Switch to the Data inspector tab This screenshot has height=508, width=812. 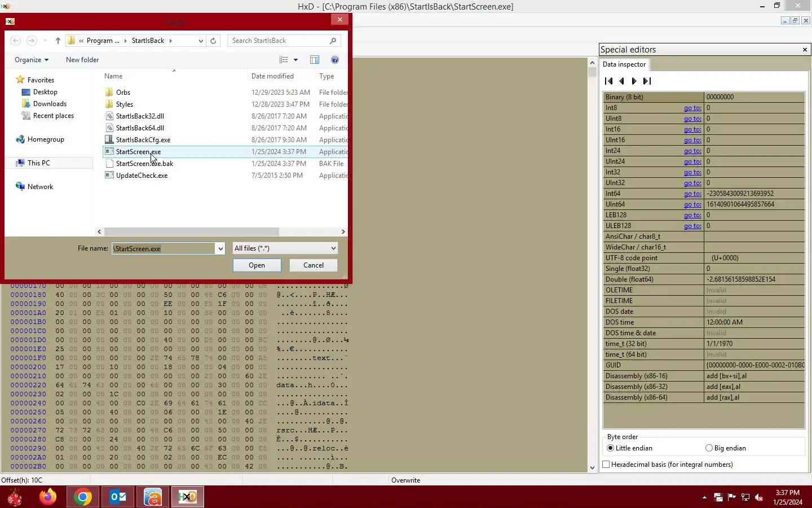[x=624, y=64]
